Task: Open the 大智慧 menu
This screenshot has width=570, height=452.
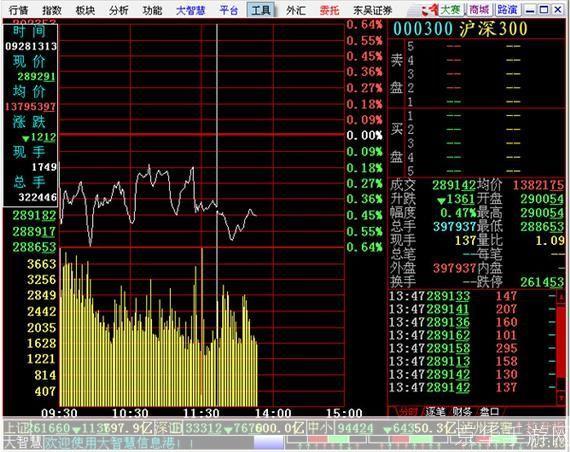Action: pyautogui.click(x=190, y=10)
